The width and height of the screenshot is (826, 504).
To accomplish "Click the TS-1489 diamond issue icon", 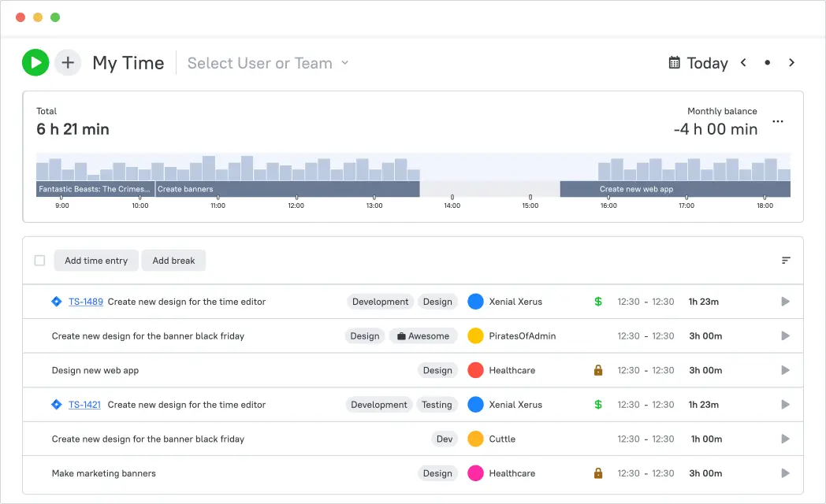I will click(56, 302).
